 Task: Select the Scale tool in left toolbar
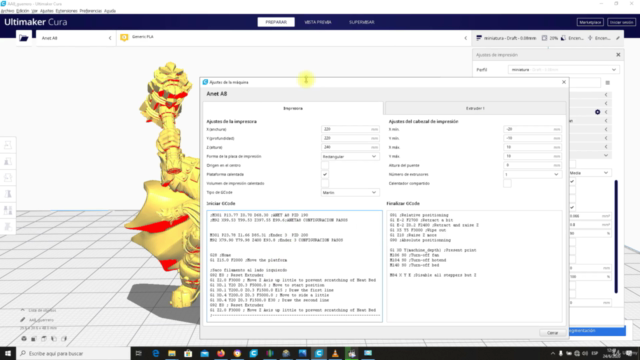coord(8,162)
